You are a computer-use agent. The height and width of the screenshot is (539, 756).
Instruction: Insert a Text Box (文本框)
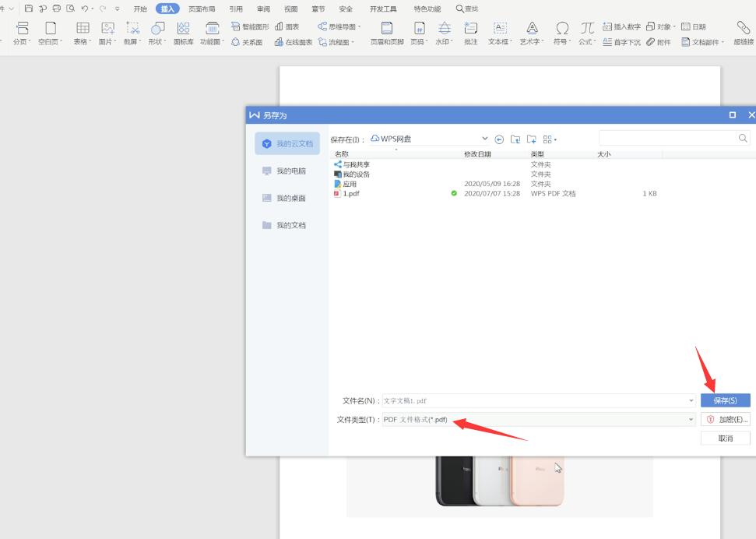(500, 33)
